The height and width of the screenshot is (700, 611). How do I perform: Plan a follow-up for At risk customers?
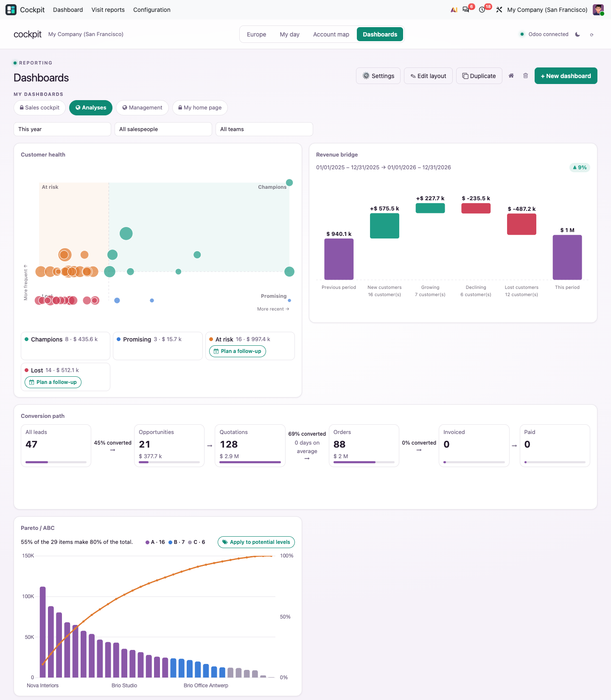(x=238, y=351)
